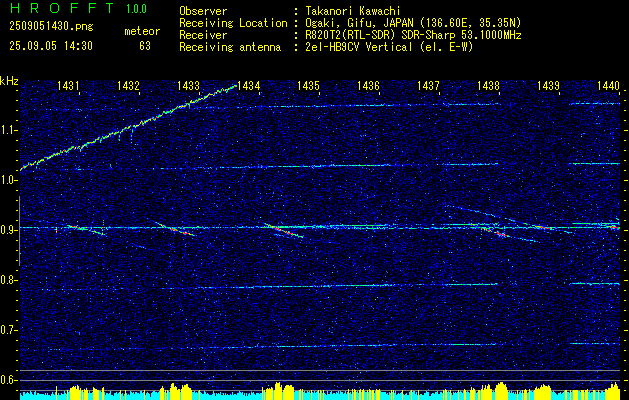
Task: Click the Receiving Location label
Action: pyautogui.click(x=233, y=23)
